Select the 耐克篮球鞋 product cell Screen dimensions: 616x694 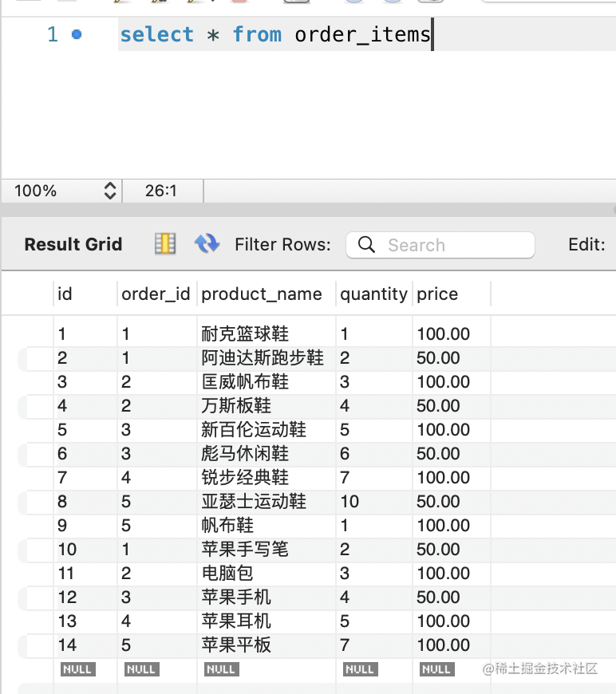(x=245, y=334)
